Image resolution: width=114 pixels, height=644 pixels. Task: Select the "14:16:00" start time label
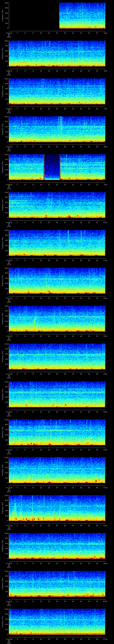point(9,487)
